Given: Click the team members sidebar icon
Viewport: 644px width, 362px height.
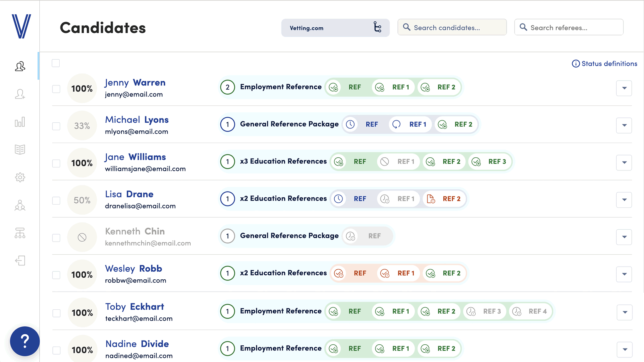Looking at the screenshot, I should click(x=20, y=205).
